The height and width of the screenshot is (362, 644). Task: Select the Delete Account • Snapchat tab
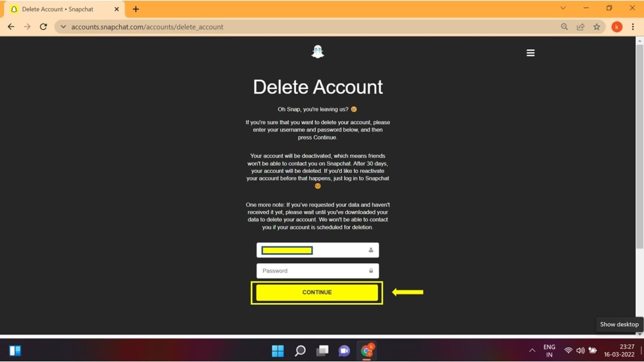point(64,9)
